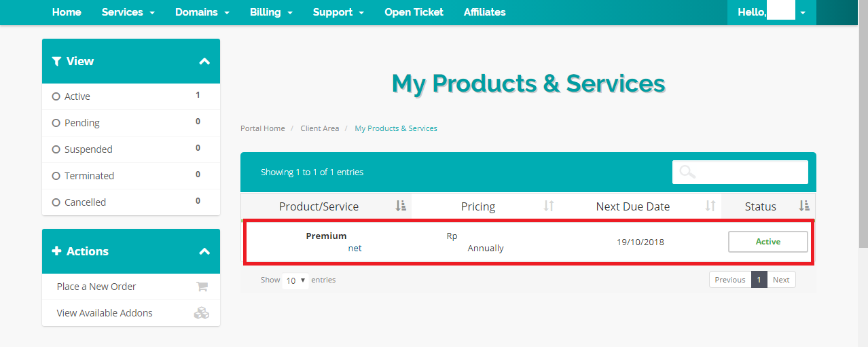Sort by Product/Service column sort icon
Viewport: 868px width, 347px height.
point(401,206)
